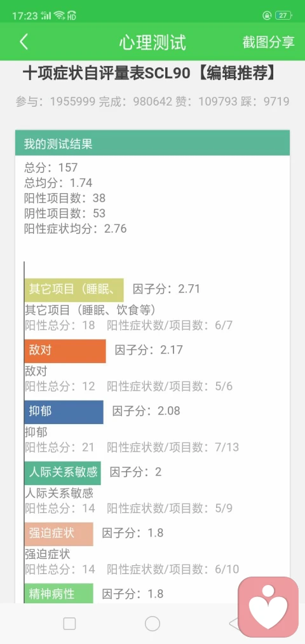
Task: Select the blue 抑郁 factor bar
Action: pyautogui.click(x=64, y=412)
